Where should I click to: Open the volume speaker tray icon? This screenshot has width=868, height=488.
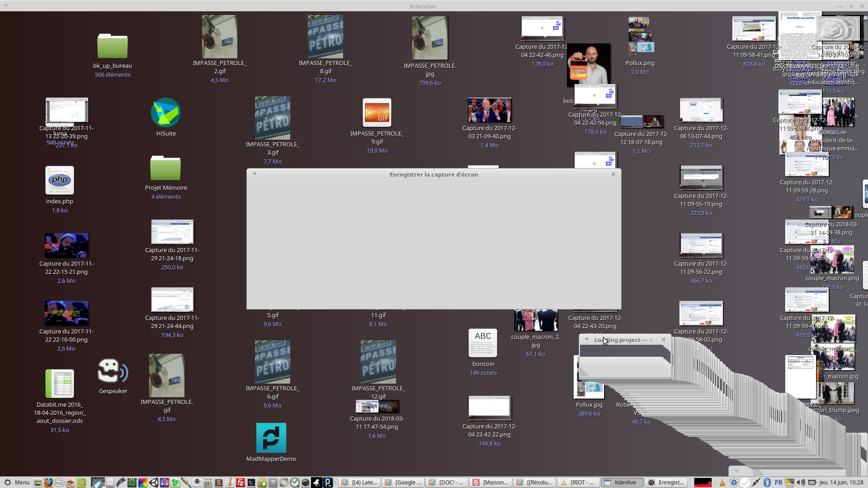click(x=801, y=483)
